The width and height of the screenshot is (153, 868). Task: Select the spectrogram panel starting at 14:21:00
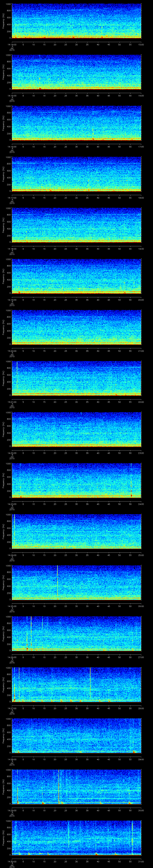click(77, 378)
